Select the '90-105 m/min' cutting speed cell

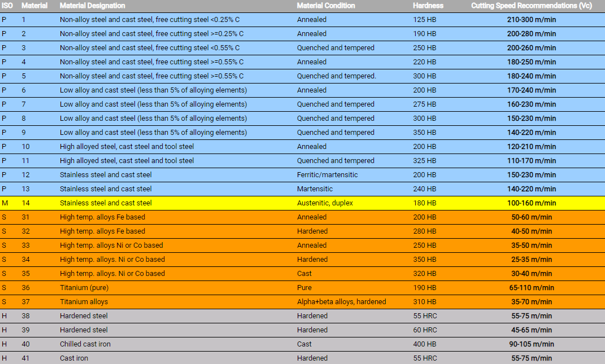click(532, 344)
